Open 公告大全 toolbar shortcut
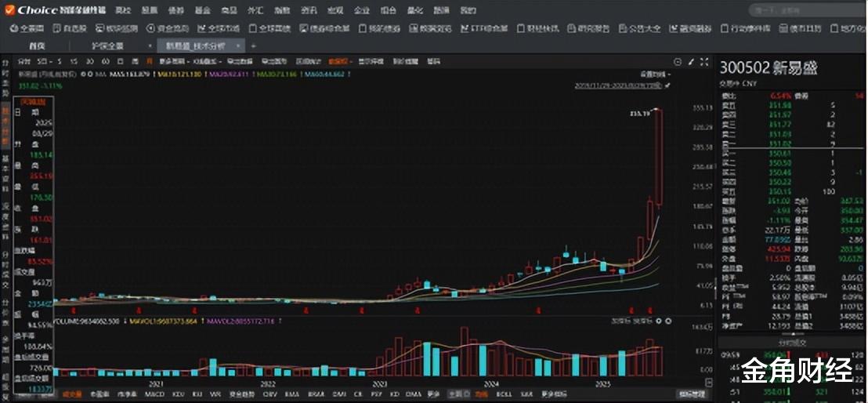Screen dimensions: 868x403 pyautogui.click(x=640, y=28)
